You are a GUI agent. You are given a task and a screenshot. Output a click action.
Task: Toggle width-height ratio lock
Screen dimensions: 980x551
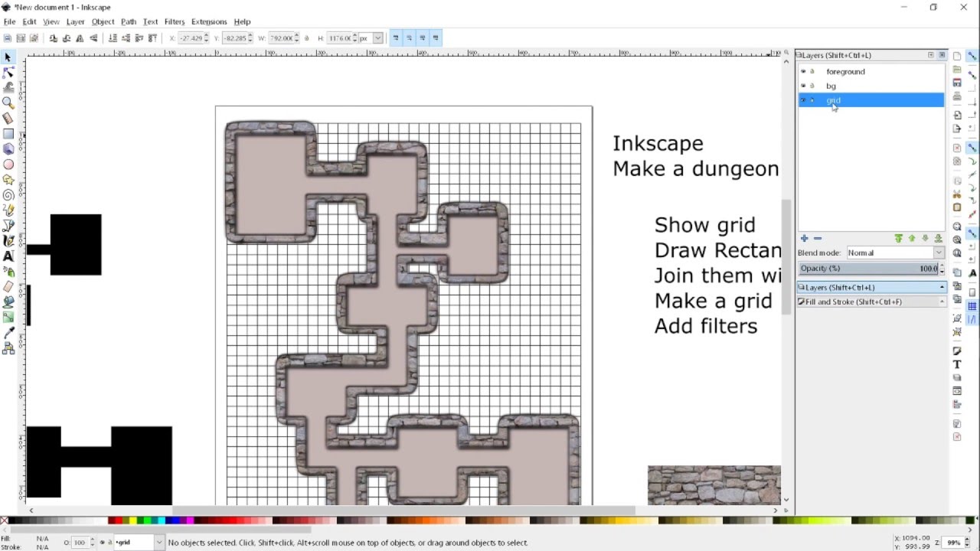(x=307, y=38)
